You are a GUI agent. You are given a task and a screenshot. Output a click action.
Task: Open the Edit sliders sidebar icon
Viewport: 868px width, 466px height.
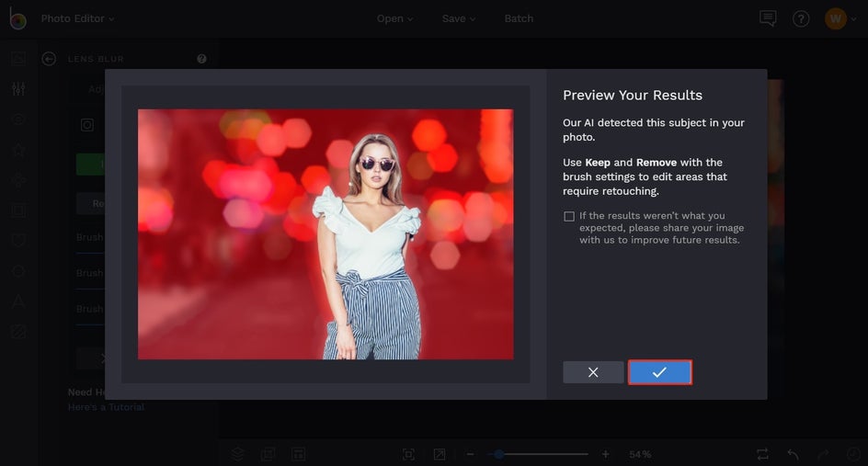(18, 88)
